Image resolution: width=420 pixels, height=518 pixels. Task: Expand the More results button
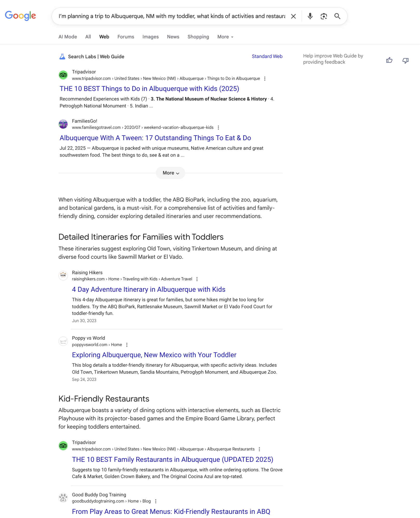click(171, 173)
